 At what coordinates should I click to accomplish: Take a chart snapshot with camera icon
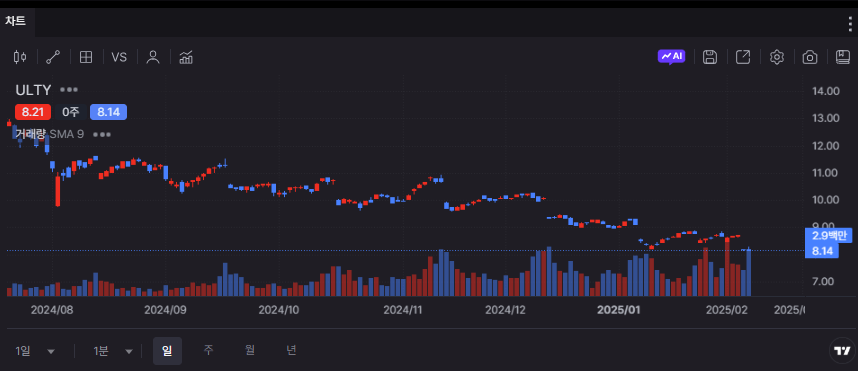pos(810,57)
